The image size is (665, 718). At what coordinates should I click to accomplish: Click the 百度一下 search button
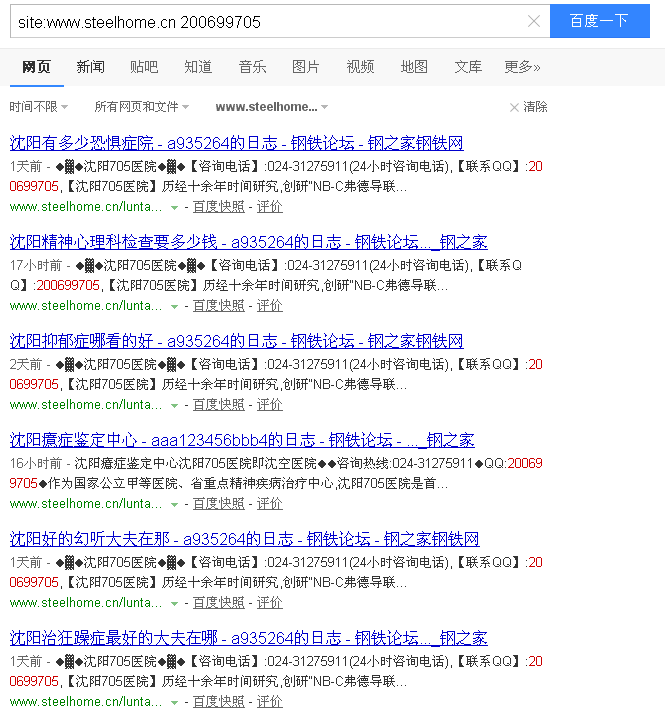click(x=600, y=21)
